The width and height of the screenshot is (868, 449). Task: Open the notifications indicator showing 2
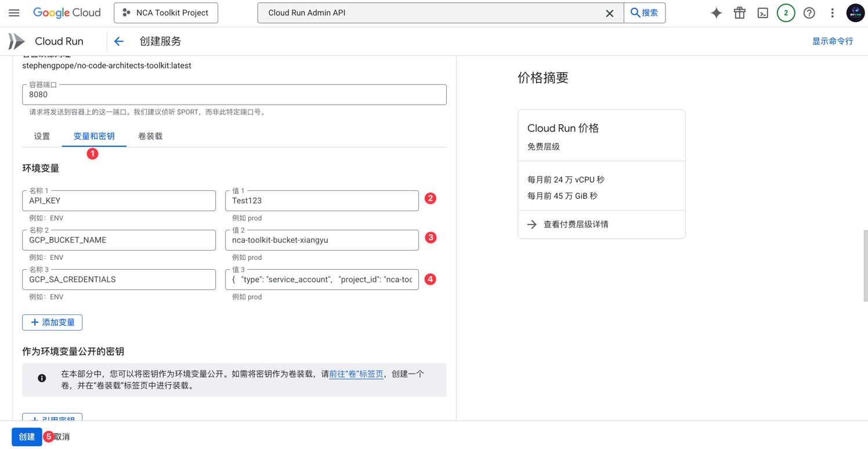click(x=786, y=12)
